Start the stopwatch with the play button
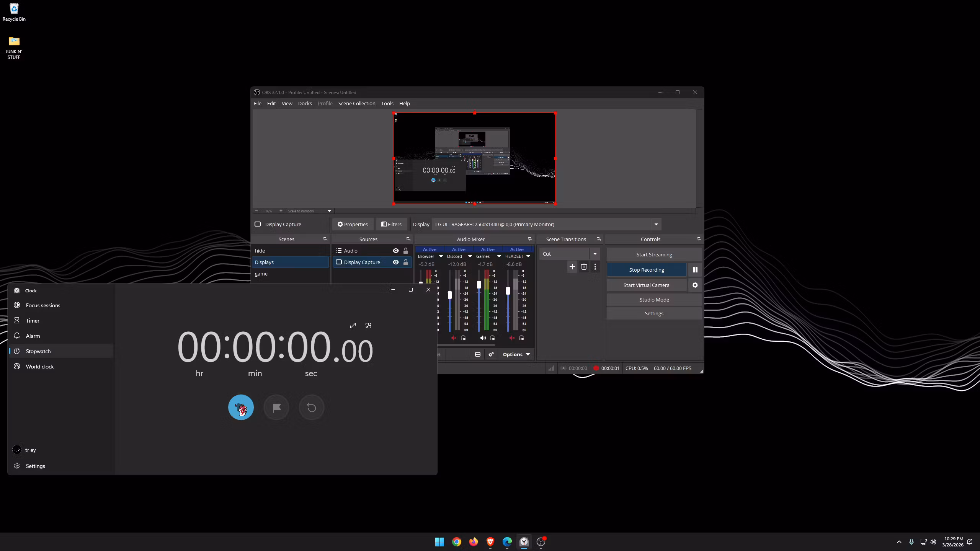This screenshot has height=551, width=980. (241, 407)
